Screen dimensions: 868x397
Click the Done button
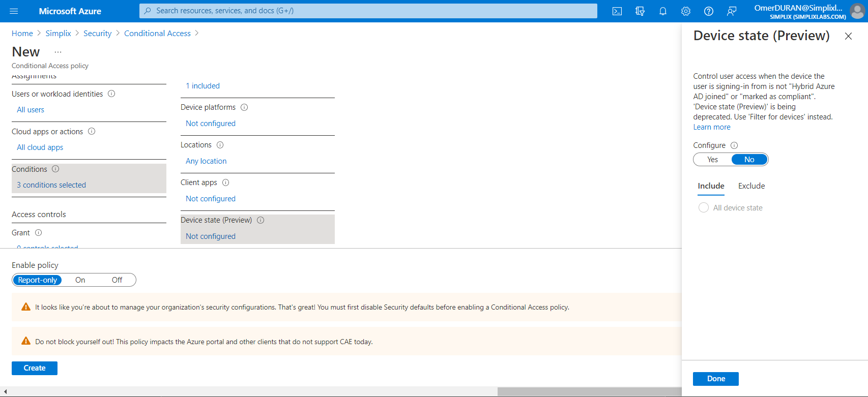tap(715, 379)
